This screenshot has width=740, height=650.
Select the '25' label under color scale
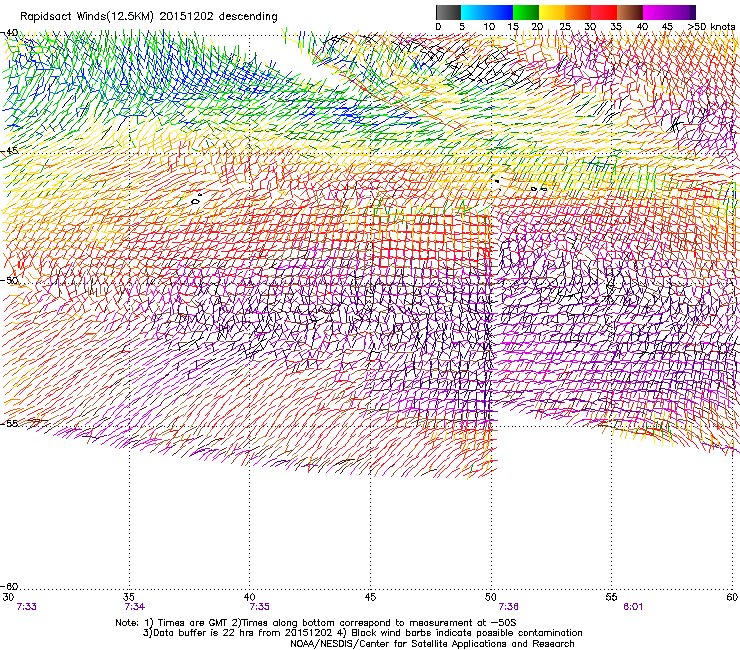[565, 27]
